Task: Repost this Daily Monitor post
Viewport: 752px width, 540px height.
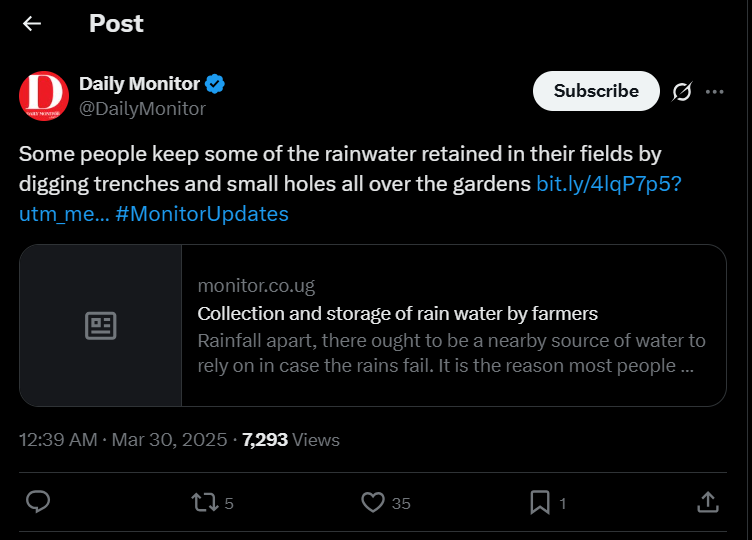Action: point(204,502)
